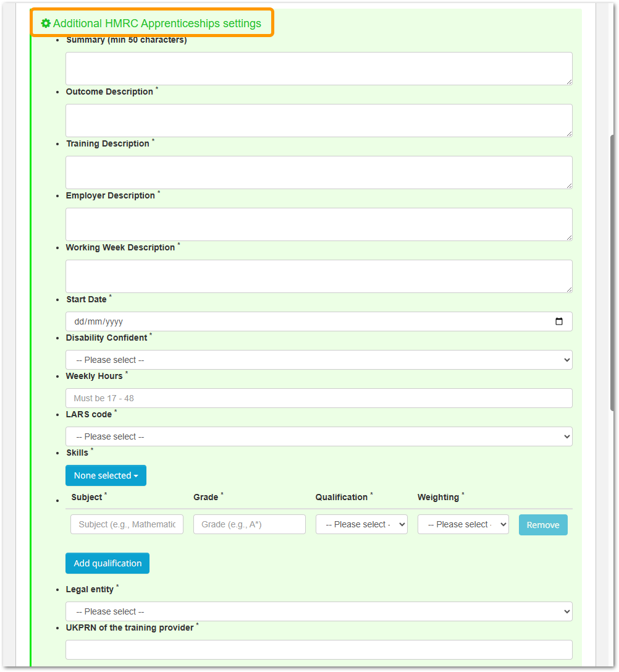
Task: Click the Working Week Description text area
Action: (319, 276)
